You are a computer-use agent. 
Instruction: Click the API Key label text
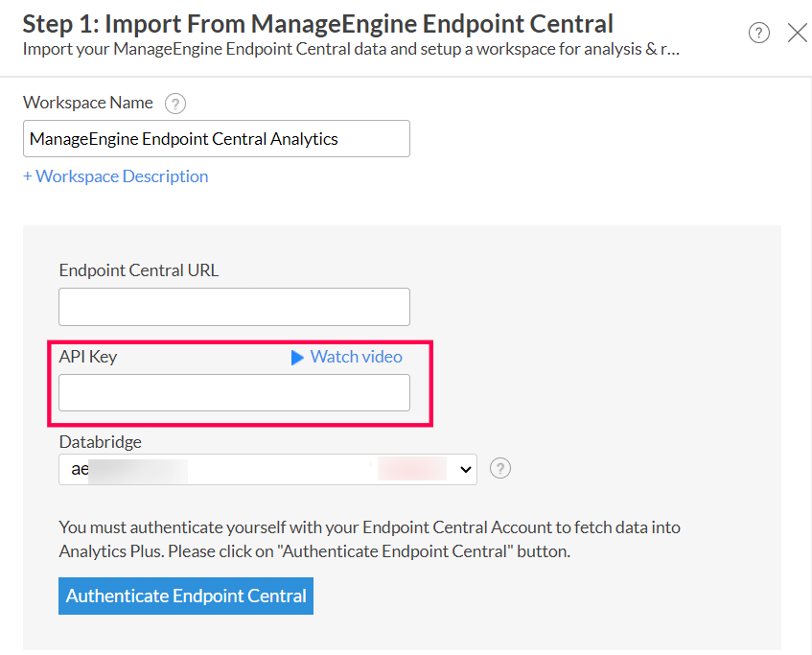click(x=88, y=357)
